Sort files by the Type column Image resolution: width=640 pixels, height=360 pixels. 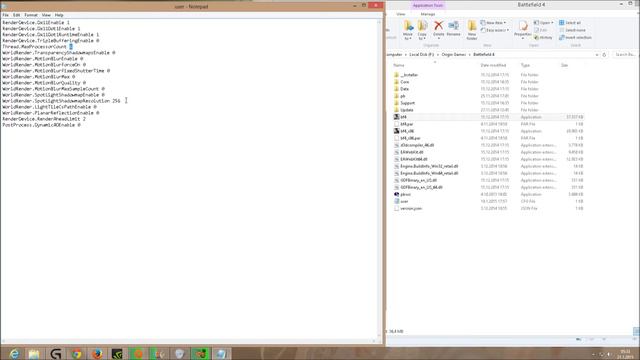[525, 65]
